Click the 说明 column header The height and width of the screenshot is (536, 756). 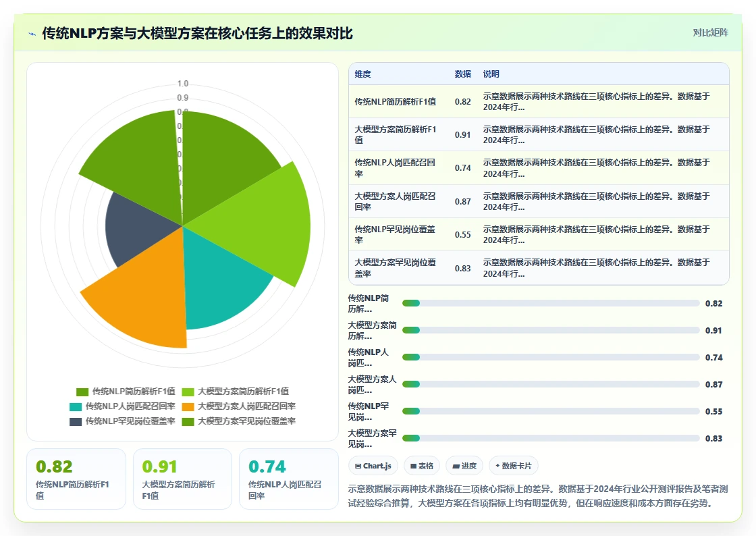491,74
